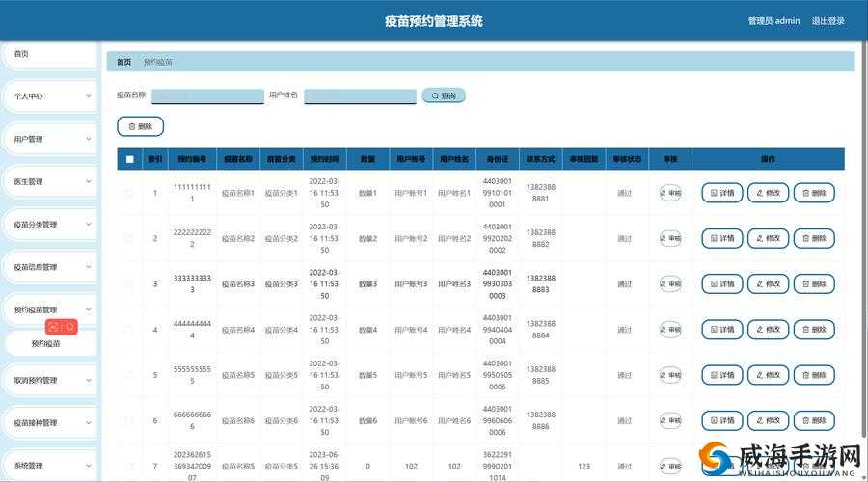Click 审核 icon button for row 4
Image resolution: width=868 pixels, height=482 pixels.
tap(670, 330)
